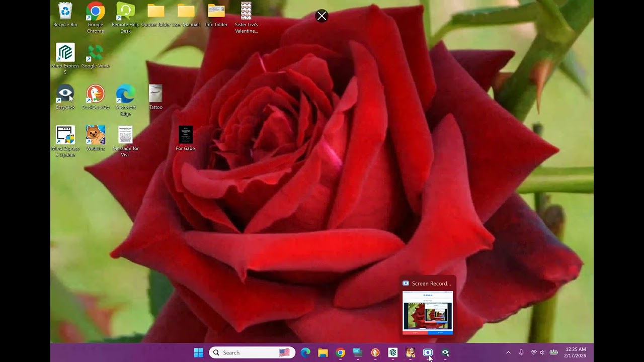644x362 pixels.
Task: Select the WebKinz desktop shortcut
Action: pos(95,138)
